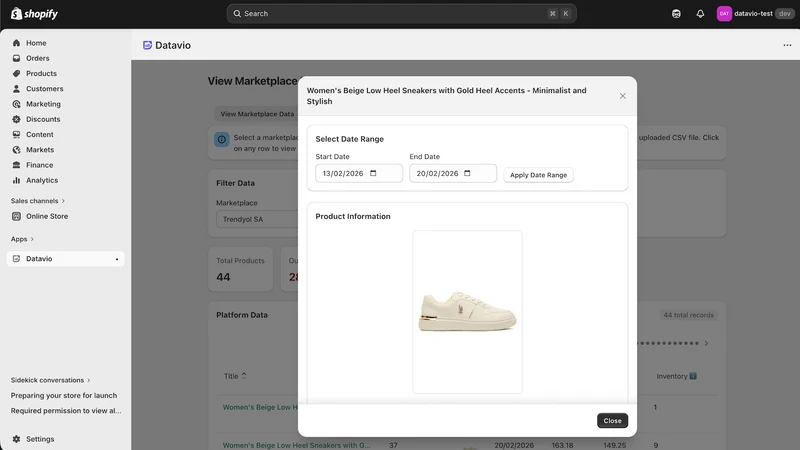Open calendar picker for Start Date
Screen dimensions: 800x450
click(373, 173)
